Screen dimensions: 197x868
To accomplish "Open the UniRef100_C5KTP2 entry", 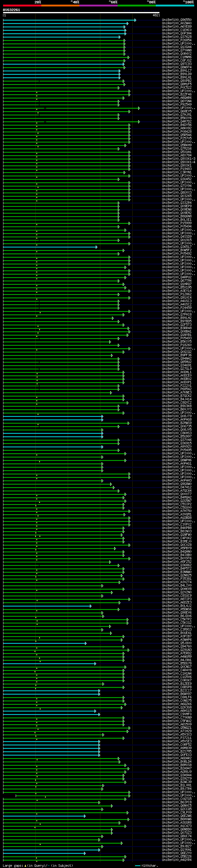I will point(177,619).
